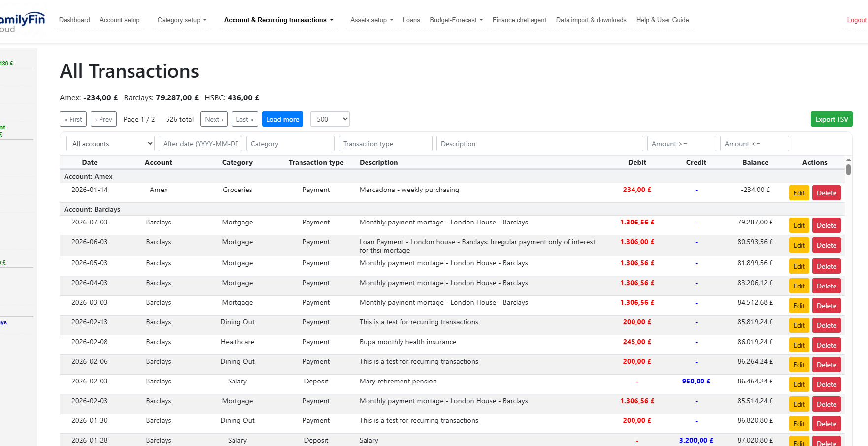Screen dimensions: 868x446
Task: Expand the Assets setup menu
Action: click(x=371, y=20)
